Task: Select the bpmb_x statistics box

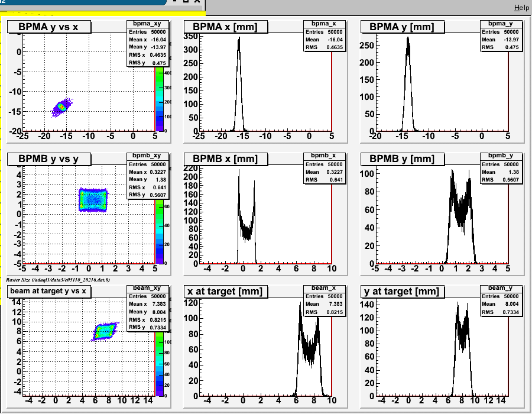Action: 325,169
